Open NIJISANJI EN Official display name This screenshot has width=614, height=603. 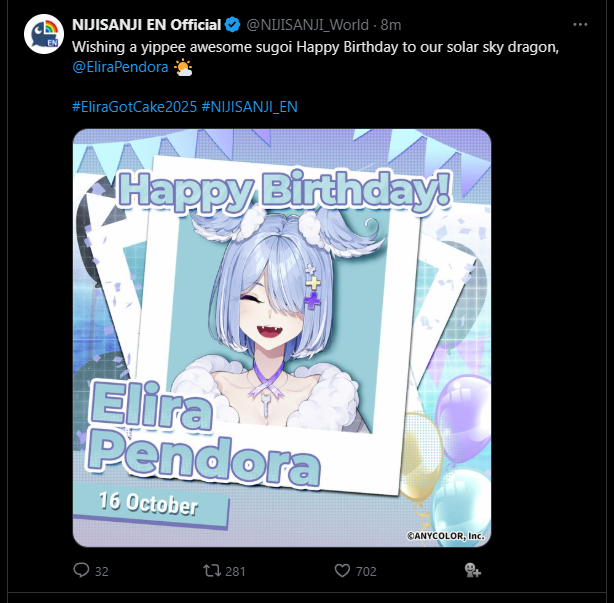click(x=146, y=25)
